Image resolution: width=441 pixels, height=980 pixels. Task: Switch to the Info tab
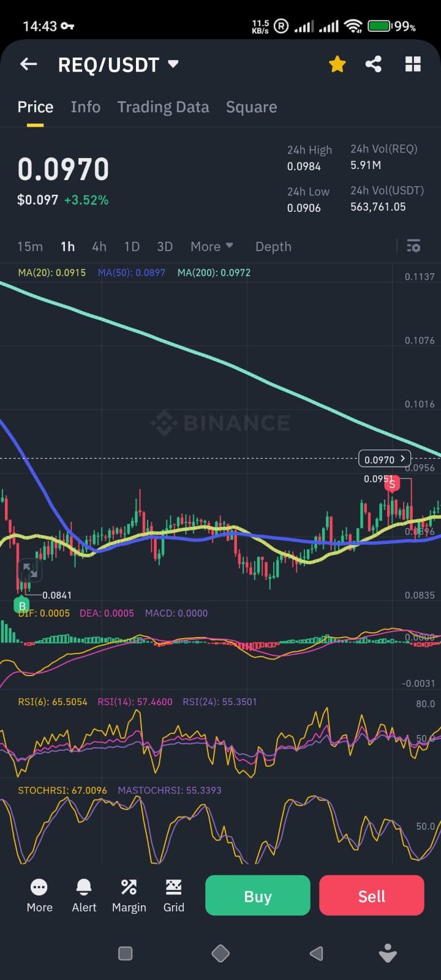(x=85, y=107)
